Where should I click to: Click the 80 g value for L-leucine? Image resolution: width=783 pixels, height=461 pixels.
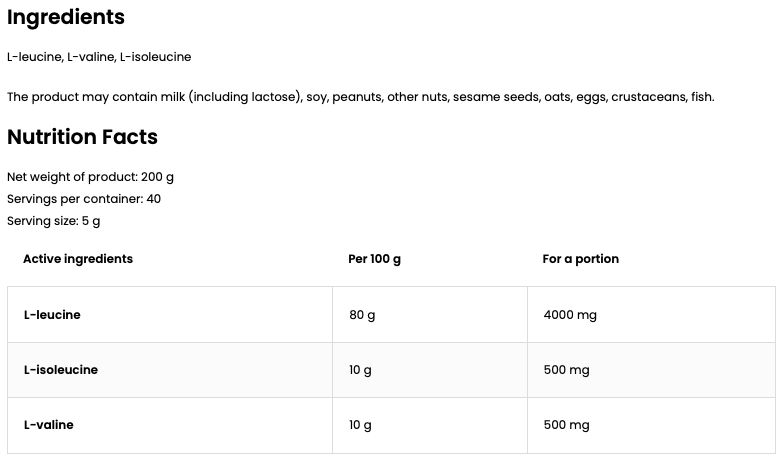362,315
